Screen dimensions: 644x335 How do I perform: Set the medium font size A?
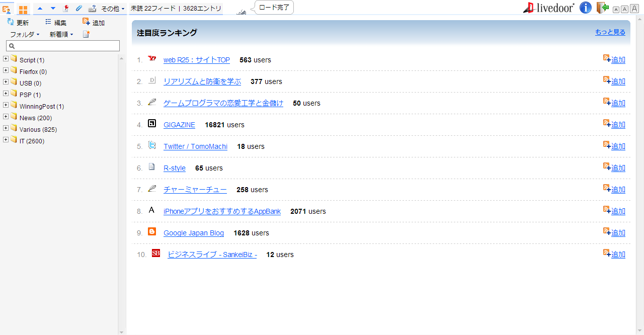coord(624,9)
